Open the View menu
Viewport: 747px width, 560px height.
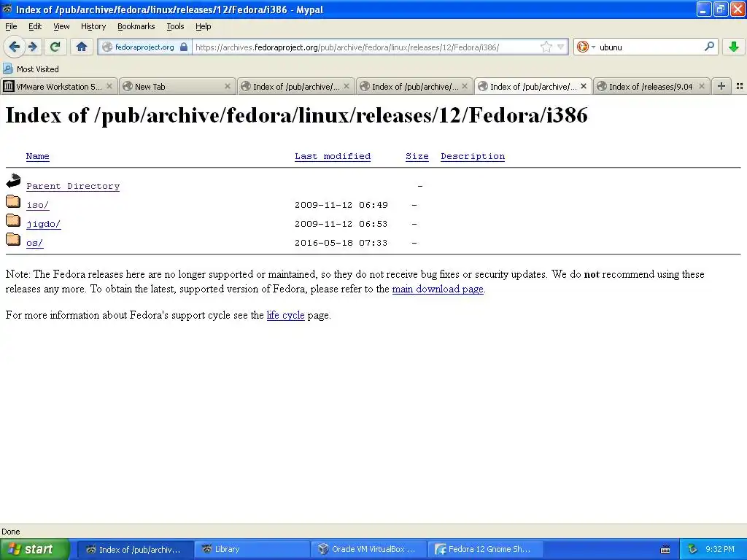point(61,26)
